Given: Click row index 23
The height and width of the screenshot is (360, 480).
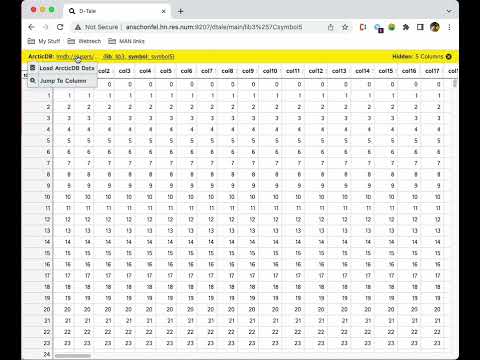Looking at the screenshot, I should click(47, 343).
